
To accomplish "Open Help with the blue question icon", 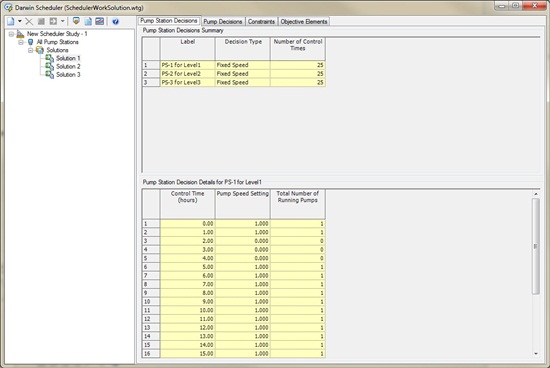I will pos(115,22).
